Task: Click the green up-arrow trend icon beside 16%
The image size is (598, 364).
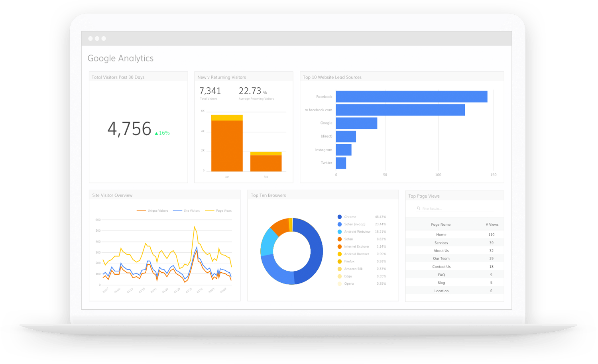Action: [x=156, y=133]
